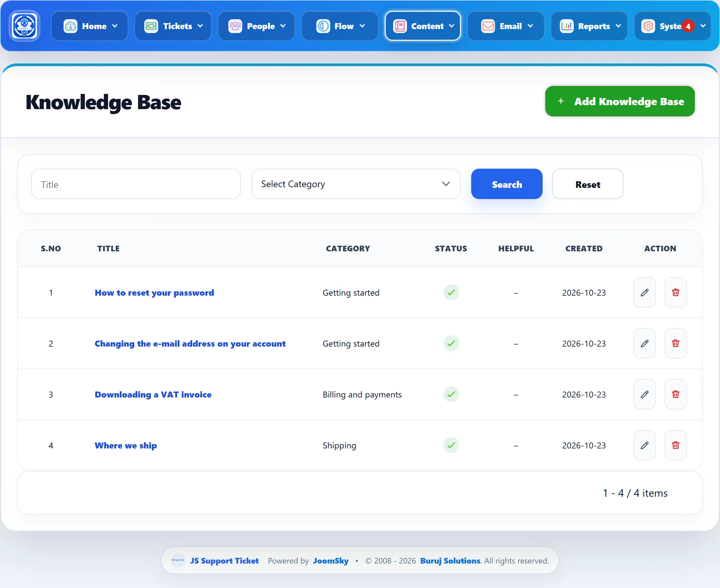Image resolution: width=720 pixels, height=588 pixels.
Task: Open the Buruj Solutions footer link
Action: pyautogui.click(x=450, y=561)
